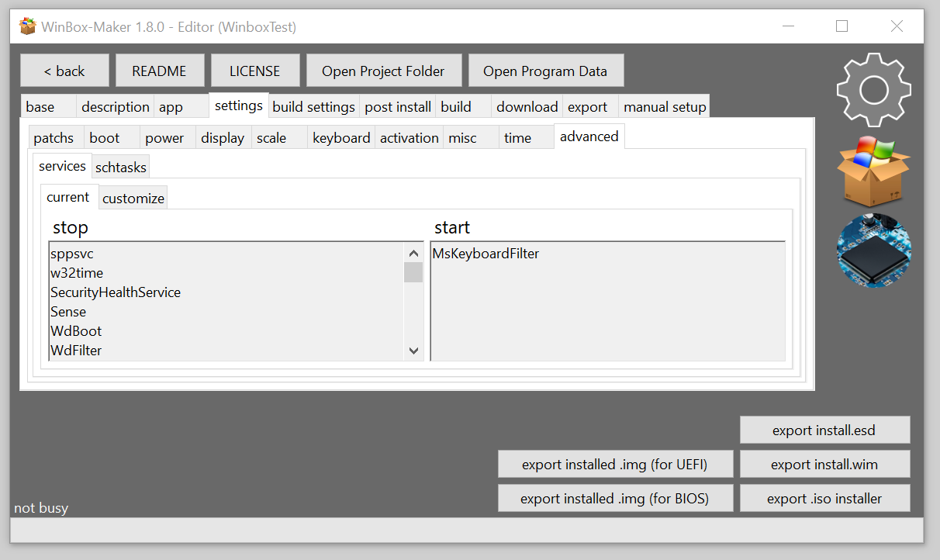The height and width of the screenshot is (560, 940).
Task: Open the export tab
Action: 590,106
